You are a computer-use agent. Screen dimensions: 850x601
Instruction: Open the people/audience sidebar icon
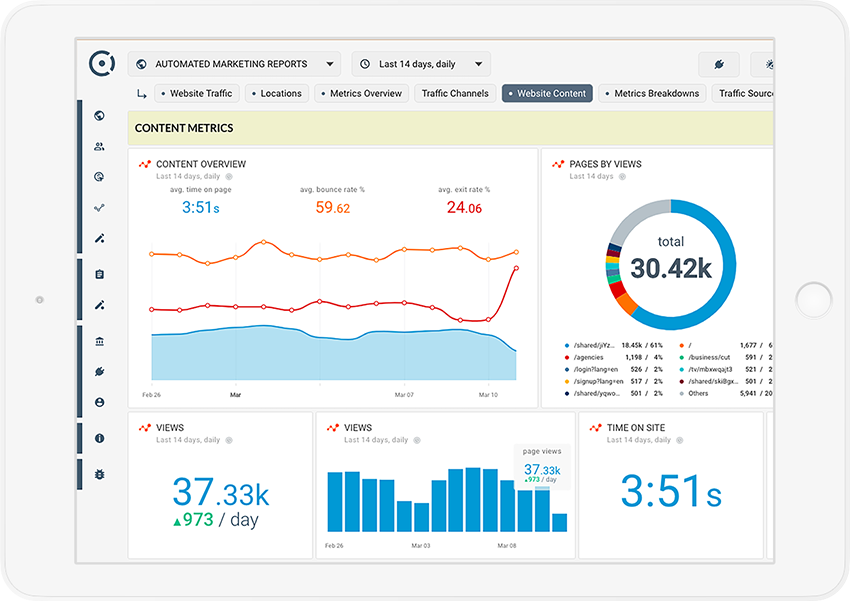99,146
